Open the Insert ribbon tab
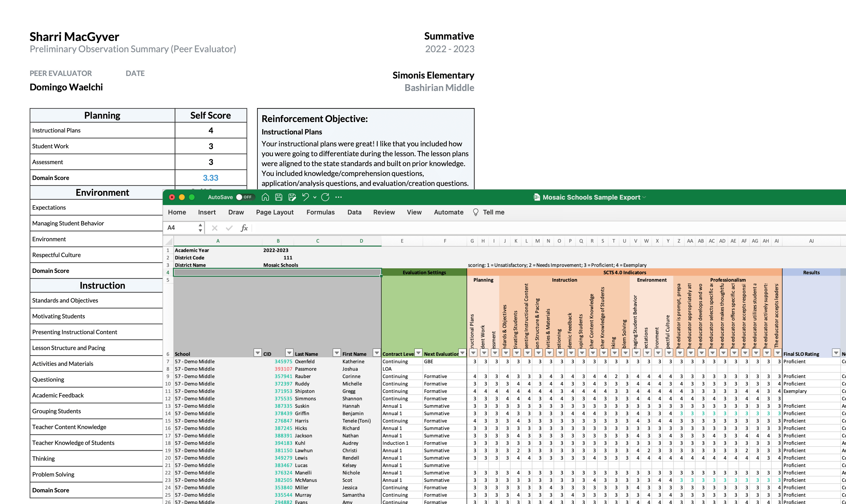Viewport: 846px width, 504px height. click(207, 212)
